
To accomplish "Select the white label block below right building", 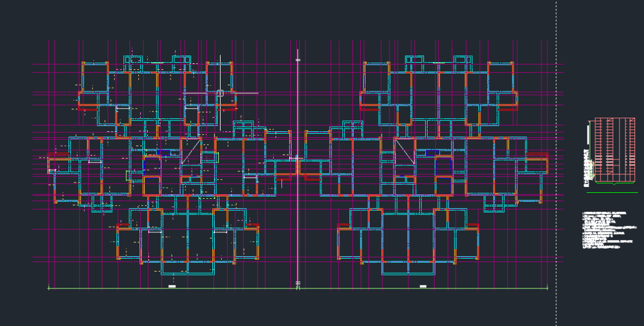I will tap(423, 286).
